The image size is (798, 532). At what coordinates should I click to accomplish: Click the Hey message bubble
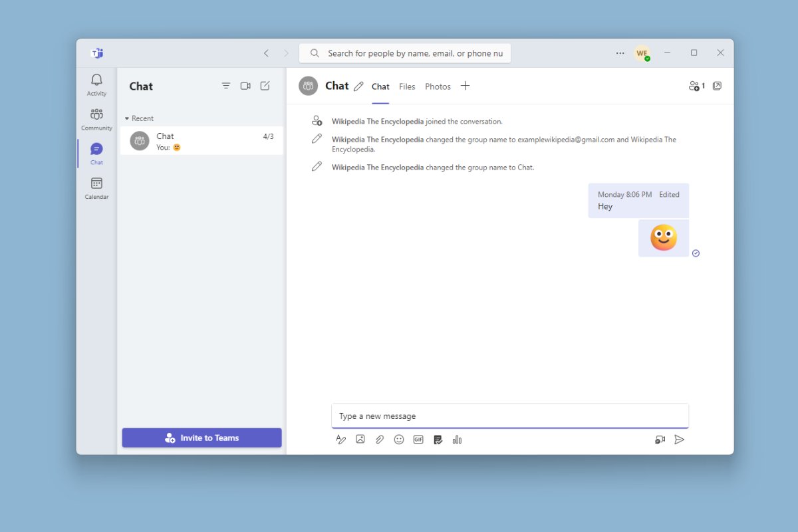(x=638, y=201)
